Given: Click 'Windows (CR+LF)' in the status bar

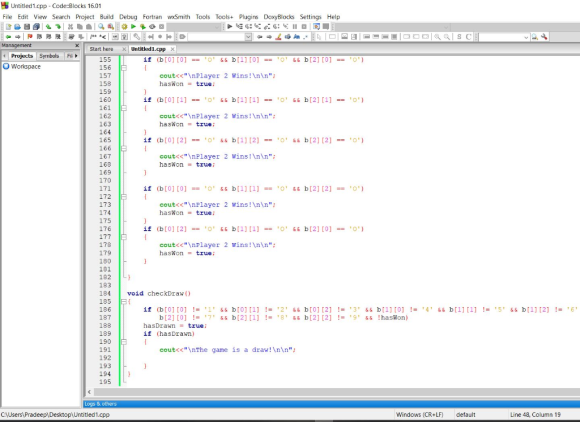Looking at the screenshot, I should pyautogui.click(x=419, y=415).
